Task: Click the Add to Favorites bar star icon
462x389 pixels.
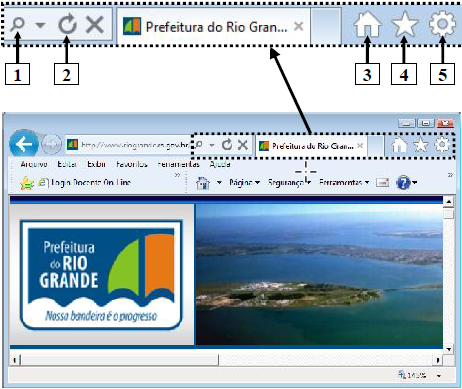Action: coord(27,183)
